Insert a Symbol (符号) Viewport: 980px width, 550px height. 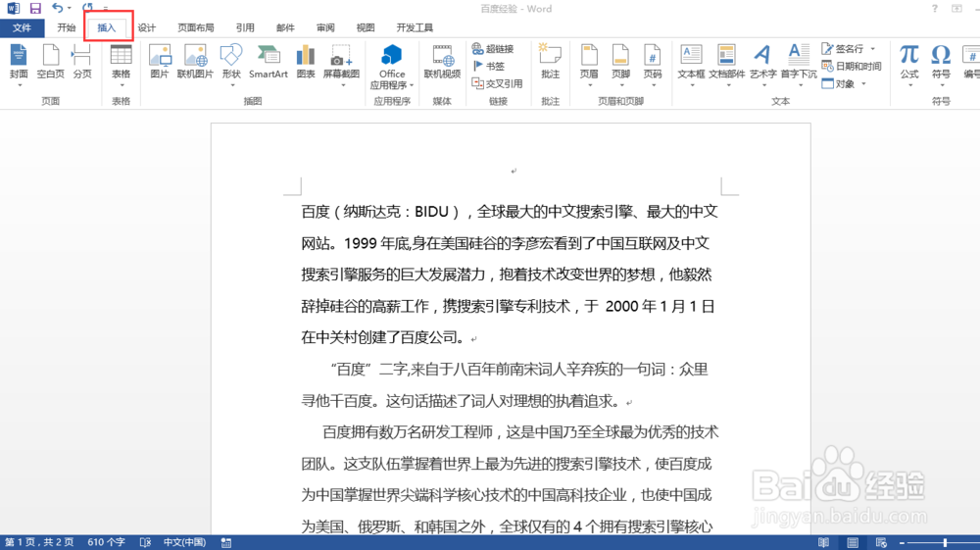click(x=941, y=62)
